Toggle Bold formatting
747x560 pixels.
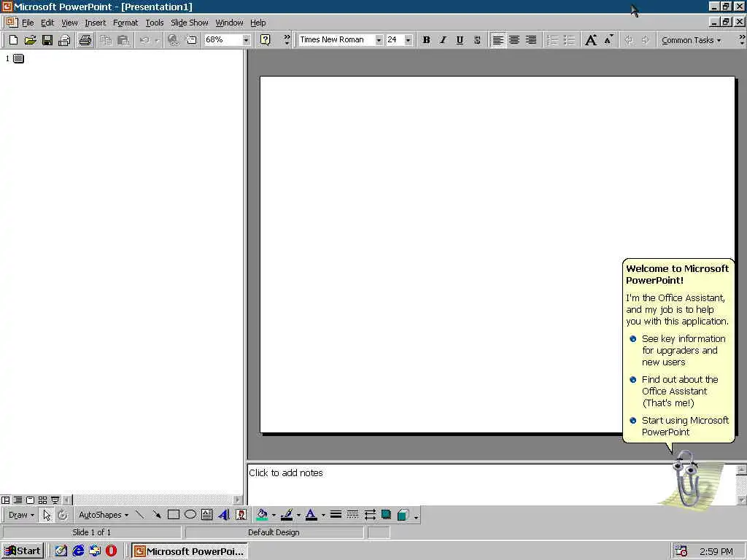pos(426,40)
